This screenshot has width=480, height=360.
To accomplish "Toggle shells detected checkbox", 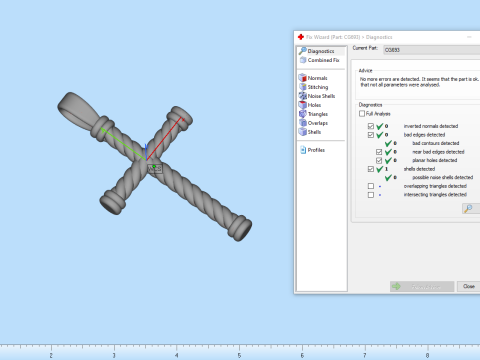I will (371, 169).
